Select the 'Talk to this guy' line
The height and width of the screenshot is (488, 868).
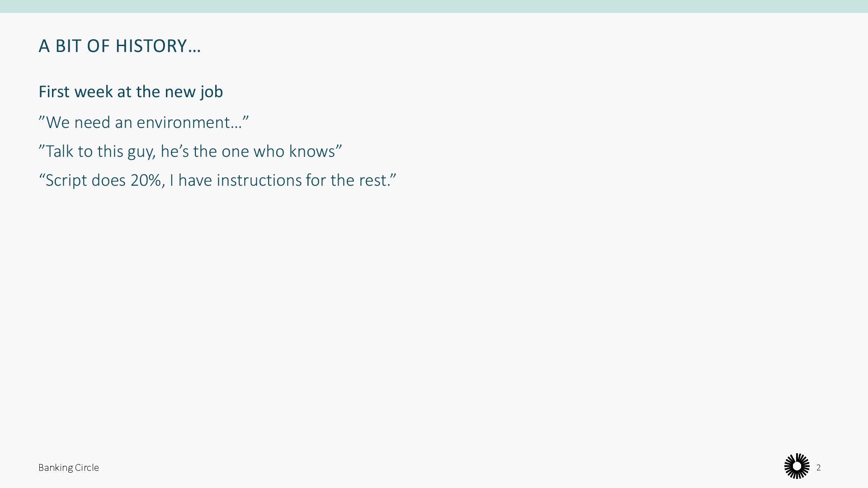(x=190, y=151)
